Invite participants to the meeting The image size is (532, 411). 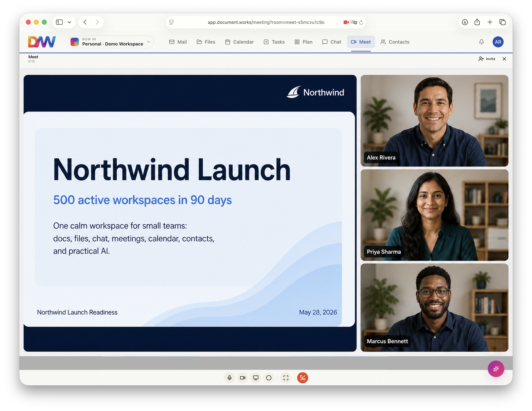tap(487, 59)
